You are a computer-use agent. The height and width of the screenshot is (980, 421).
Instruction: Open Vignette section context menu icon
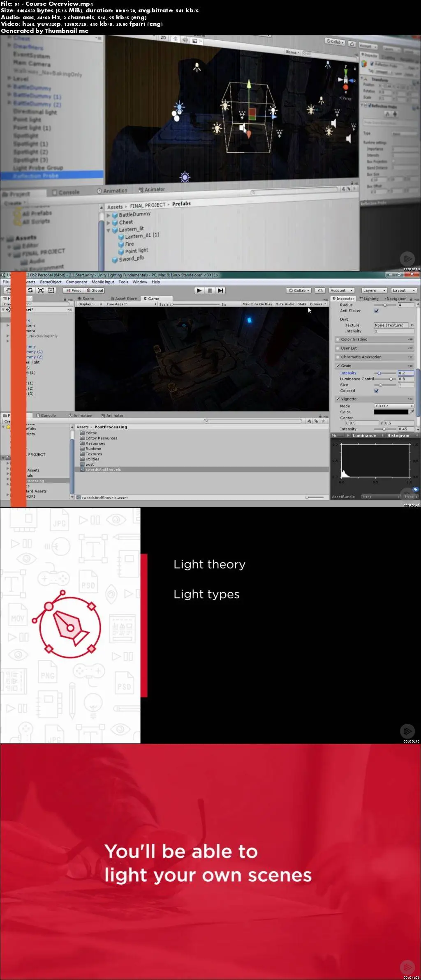click(410, 399)
